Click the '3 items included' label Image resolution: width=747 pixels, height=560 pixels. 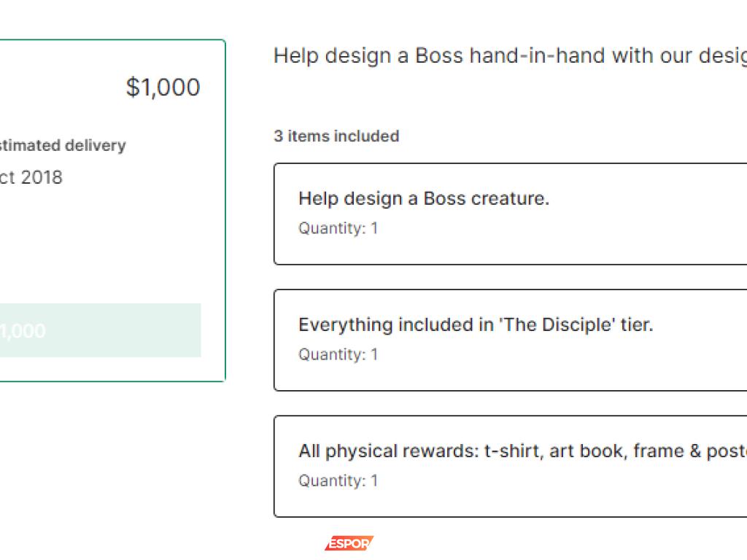336,136
